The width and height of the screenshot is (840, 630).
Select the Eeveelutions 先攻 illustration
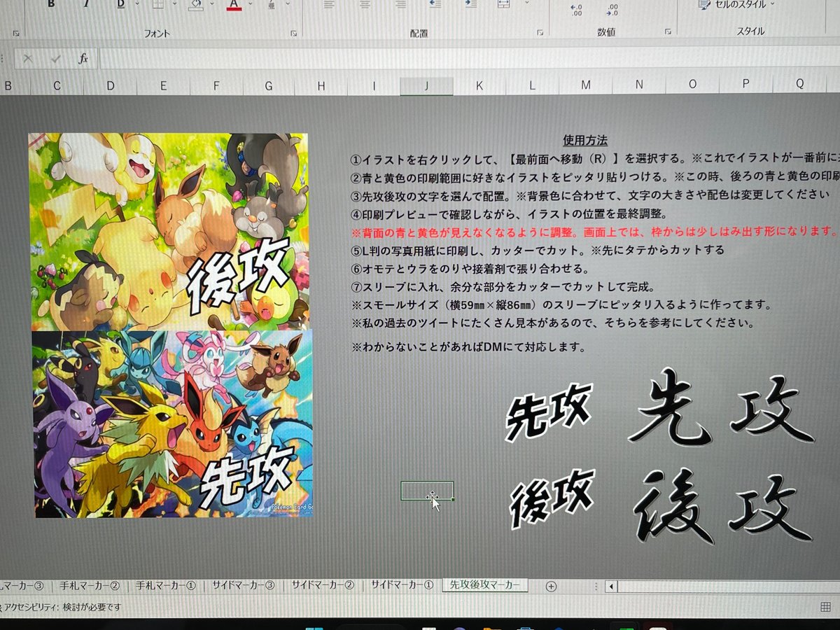coord(173,424)
